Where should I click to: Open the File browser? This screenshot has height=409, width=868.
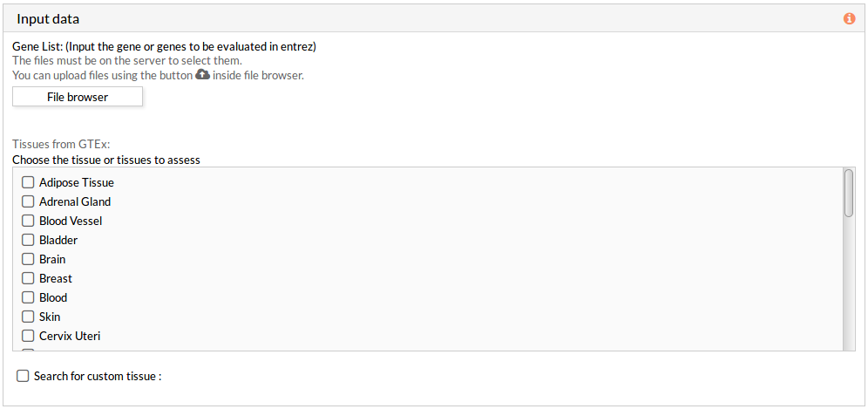[78, 97]
